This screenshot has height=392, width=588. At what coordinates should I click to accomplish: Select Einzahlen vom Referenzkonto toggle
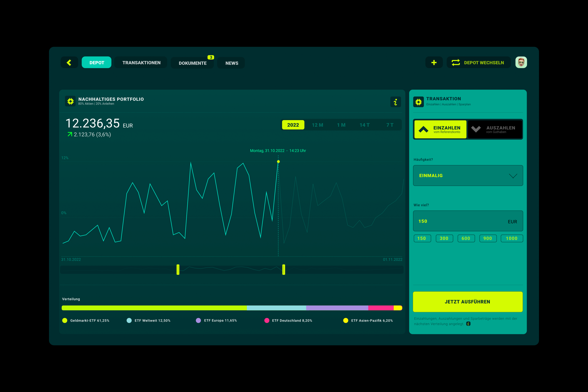point(440,129)
